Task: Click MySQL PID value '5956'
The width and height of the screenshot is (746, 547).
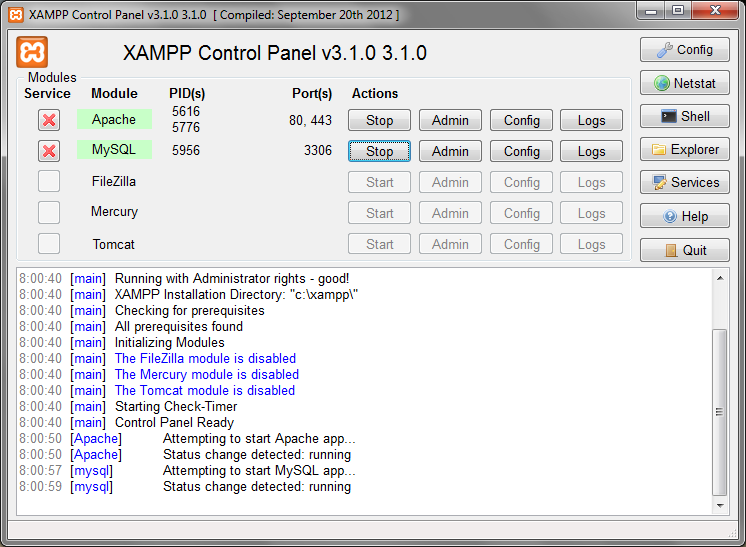Action: click(x=186, y=150)
